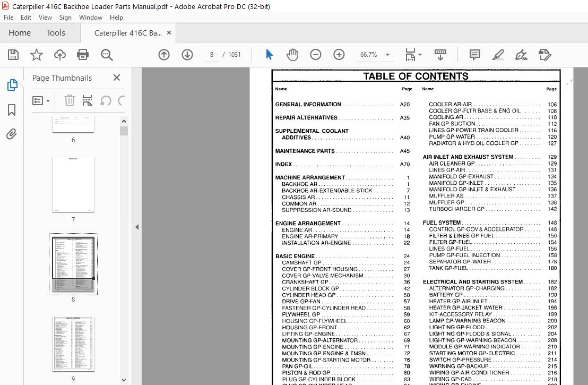This screenshot has height=385, width=588.
Task: Open the Sign menu
Action: coord(65,18)
